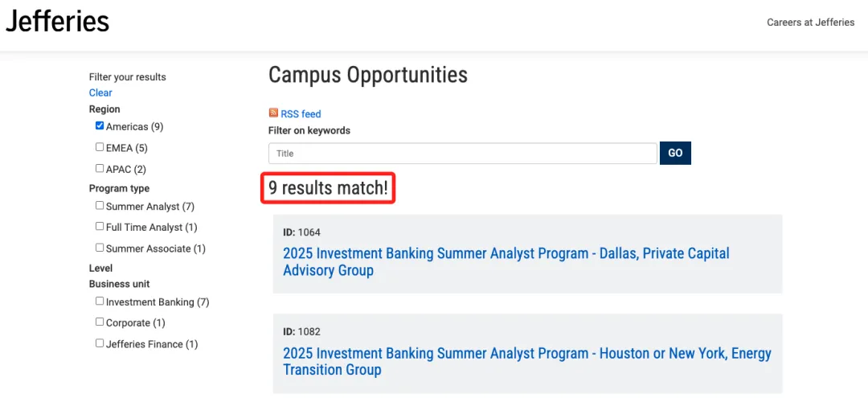Open the Dallas Private Capital Advisory posting
This screenshot has width=868, height=398.
506,262
